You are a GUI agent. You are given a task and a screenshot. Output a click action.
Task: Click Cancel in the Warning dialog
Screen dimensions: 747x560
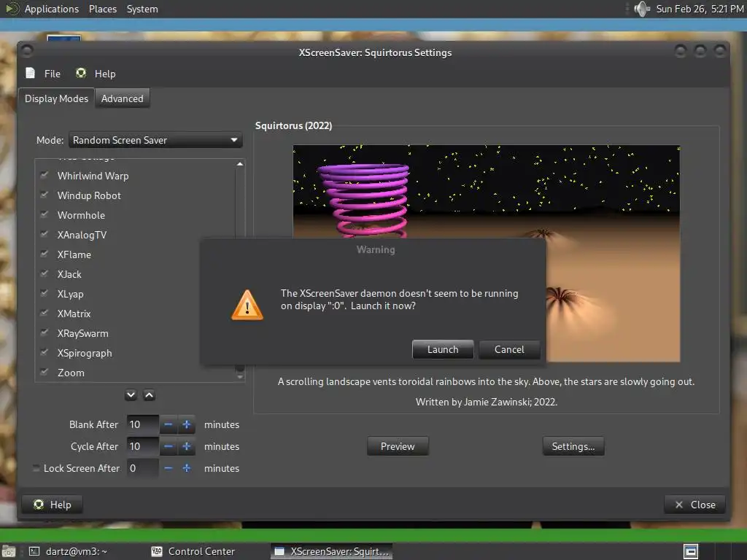coord(509,349)
